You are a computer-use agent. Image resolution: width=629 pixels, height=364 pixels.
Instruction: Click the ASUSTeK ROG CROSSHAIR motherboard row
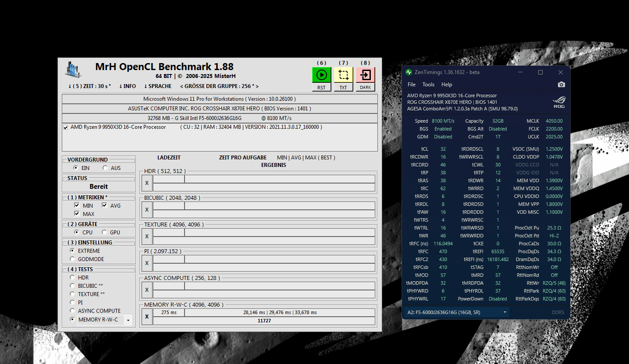pyautogui.click(x=220, y=109)
